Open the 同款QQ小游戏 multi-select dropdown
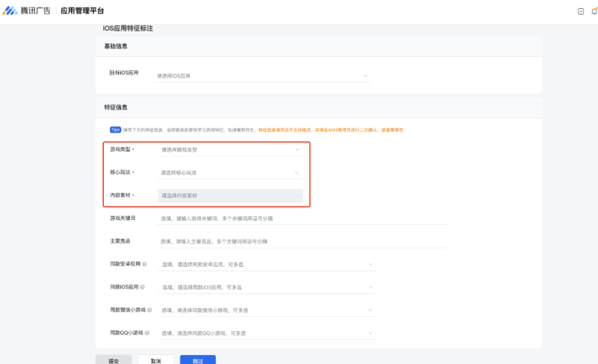598x364 pixels. pyautogui.click(x=267, y=333)
